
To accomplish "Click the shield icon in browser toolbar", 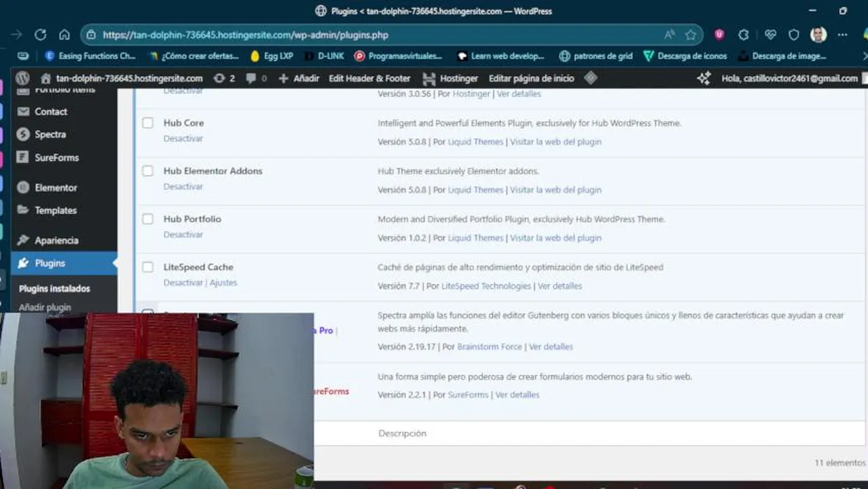I will [x=793, y=35].
